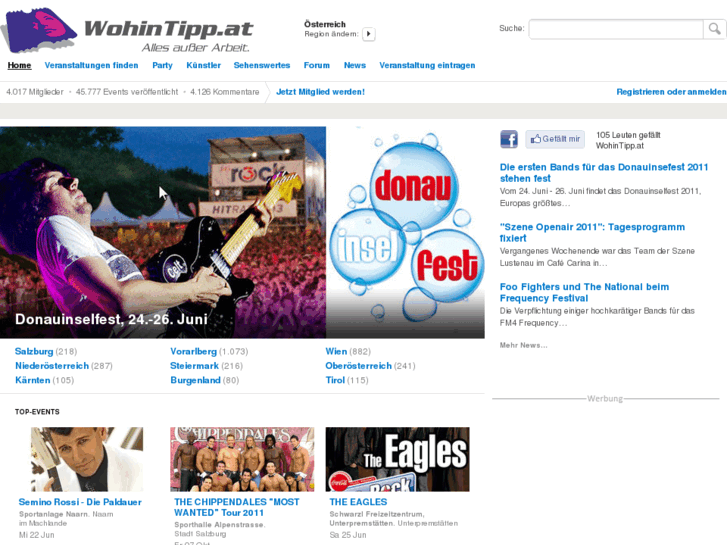727x545 pixels.
Task: Focus the Suche search field
Action: [x=616, y=29]
